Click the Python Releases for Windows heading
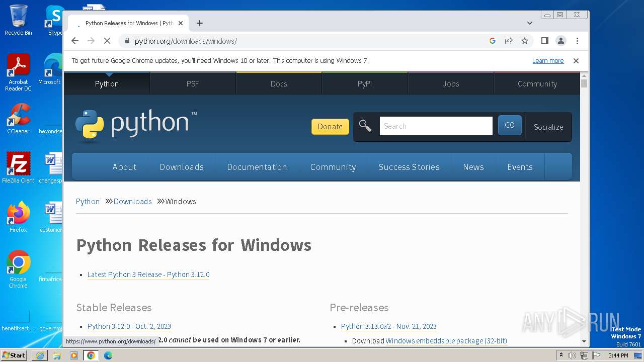This screenshot has height=362, width=644. (x=194, y=245)
